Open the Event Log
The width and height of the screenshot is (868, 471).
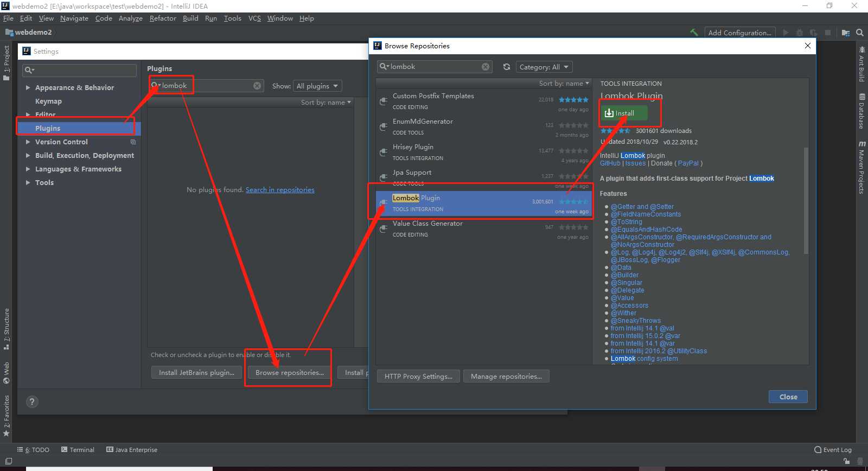pos(833,450)
